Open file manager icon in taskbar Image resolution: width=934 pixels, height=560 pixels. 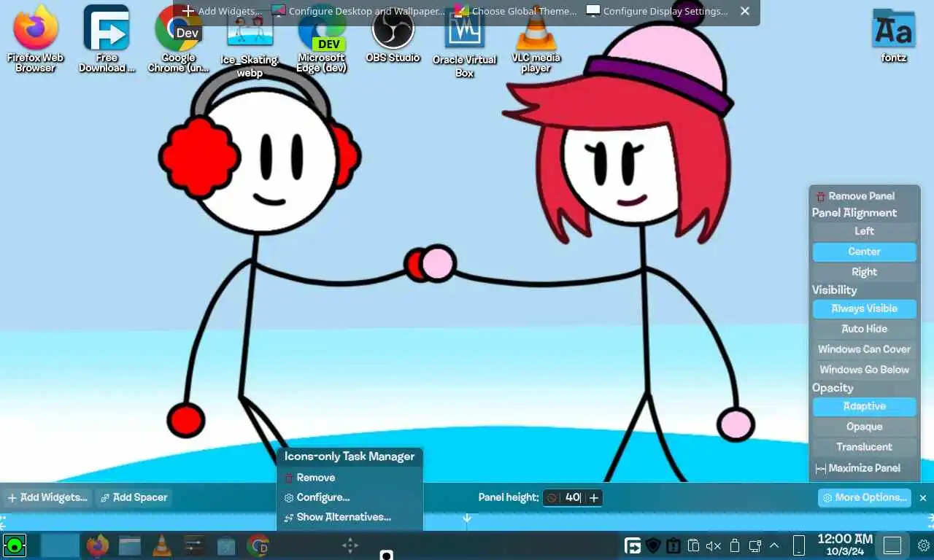129,545
